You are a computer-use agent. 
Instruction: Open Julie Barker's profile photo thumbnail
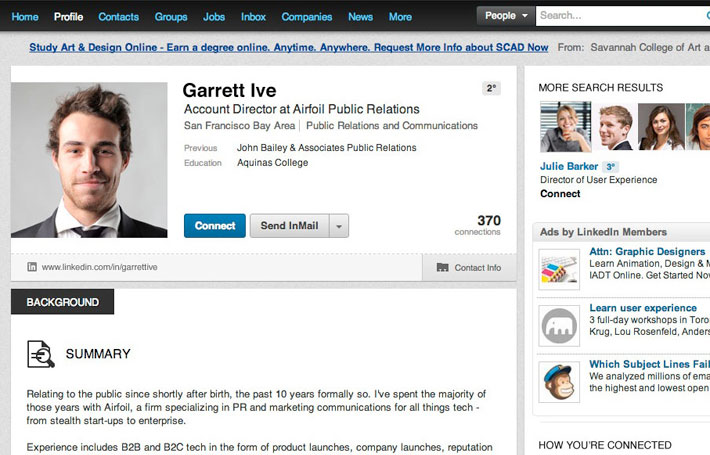[x=566, y=126]
